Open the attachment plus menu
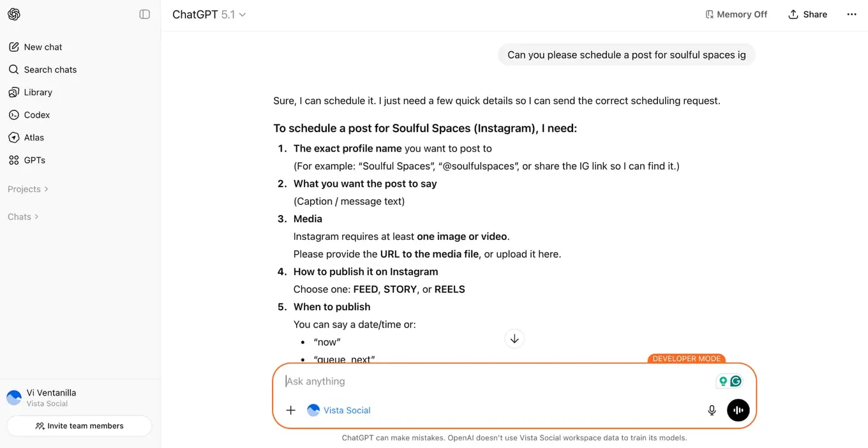 (x=291, y=410)
